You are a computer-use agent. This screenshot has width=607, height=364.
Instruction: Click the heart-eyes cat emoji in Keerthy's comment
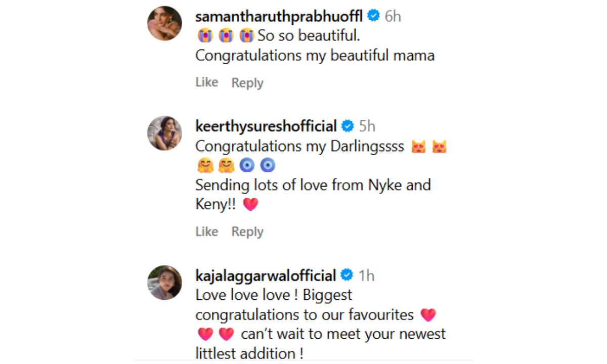[419, 146]
